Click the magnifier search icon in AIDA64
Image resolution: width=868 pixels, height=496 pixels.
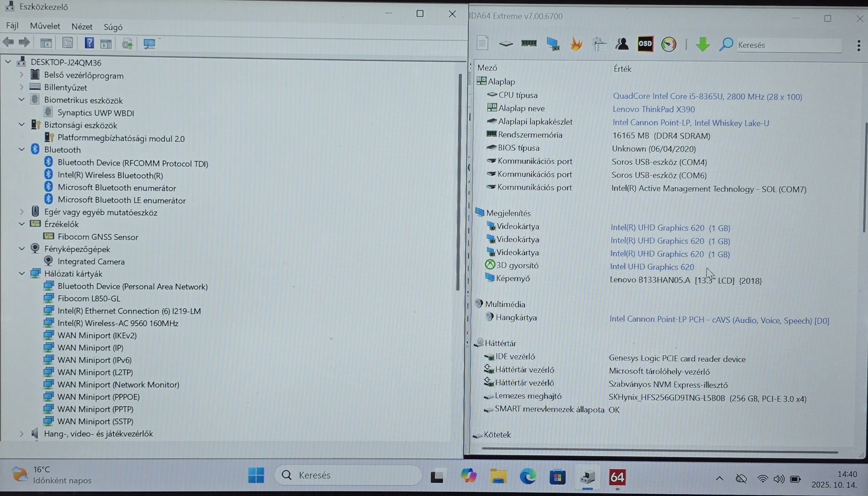click(726, 44)
